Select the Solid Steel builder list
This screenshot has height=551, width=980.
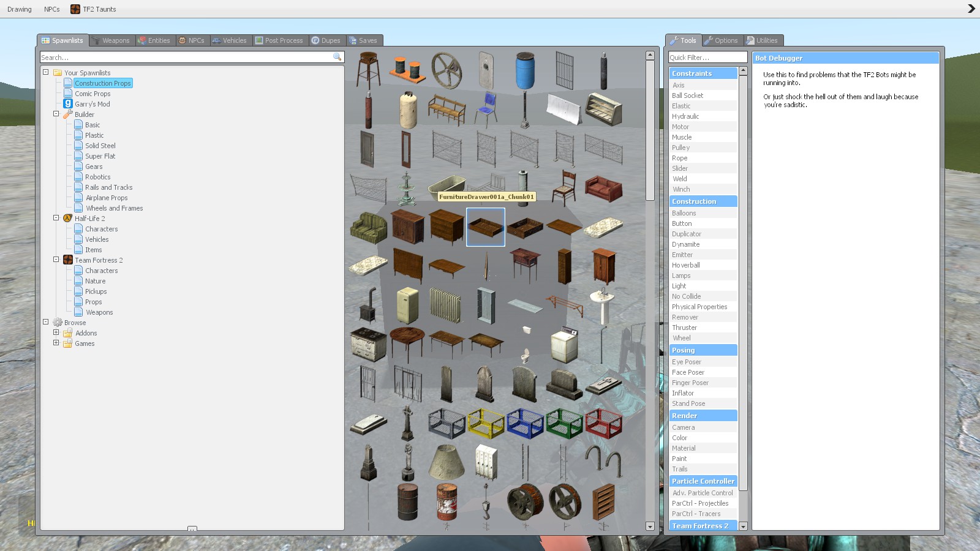coord(100,146)
